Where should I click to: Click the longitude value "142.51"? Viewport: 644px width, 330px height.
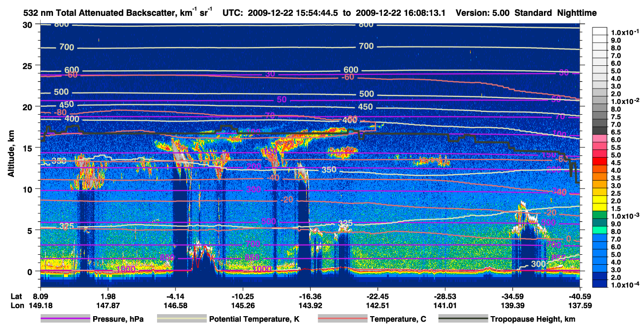[x=377, y=305]
